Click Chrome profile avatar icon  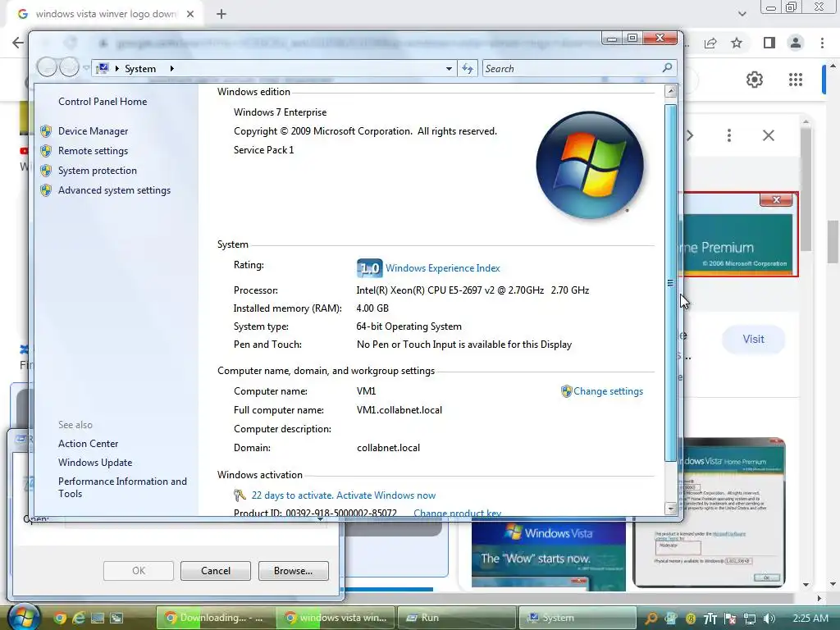click(796, 43)
